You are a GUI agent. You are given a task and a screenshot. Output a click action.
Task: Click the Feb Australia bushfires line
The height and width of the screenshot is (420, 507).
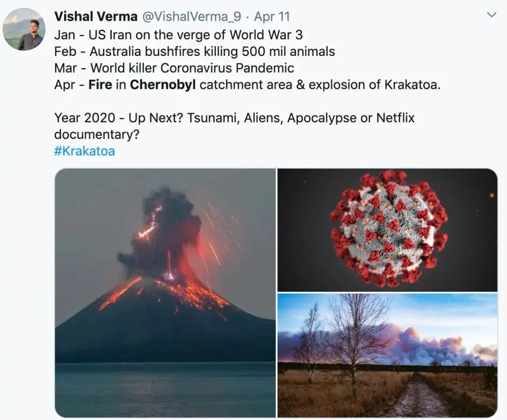pyautogui.click(x=194, y=51)
